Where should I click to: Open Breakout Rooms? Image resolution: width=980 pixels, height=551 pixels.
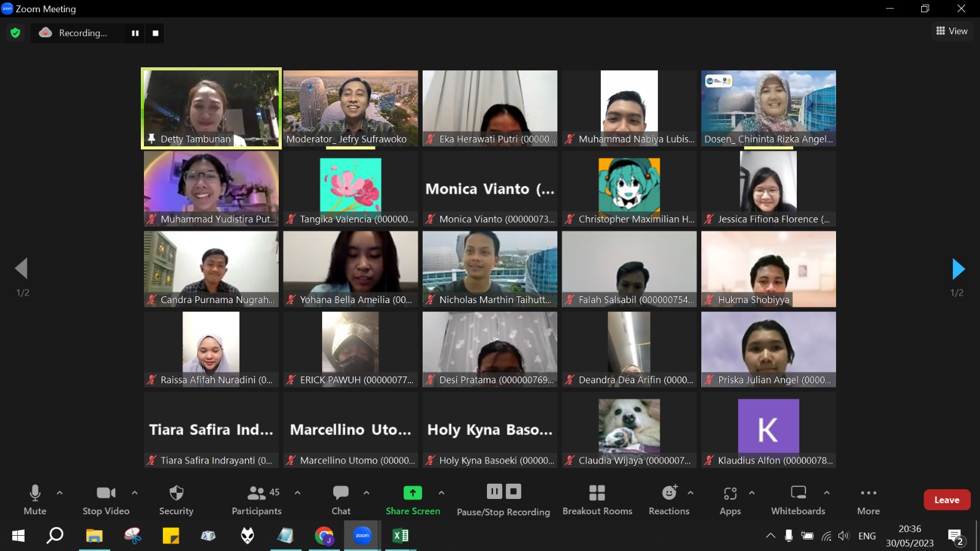tap(597, 500)
